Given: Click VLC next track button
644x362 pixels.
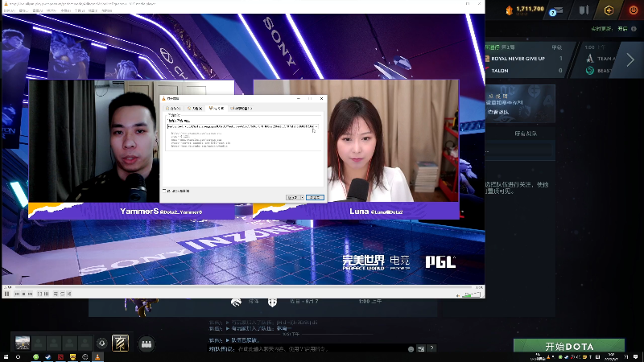Looking at the screenshot, I should [x=30, y=294].
